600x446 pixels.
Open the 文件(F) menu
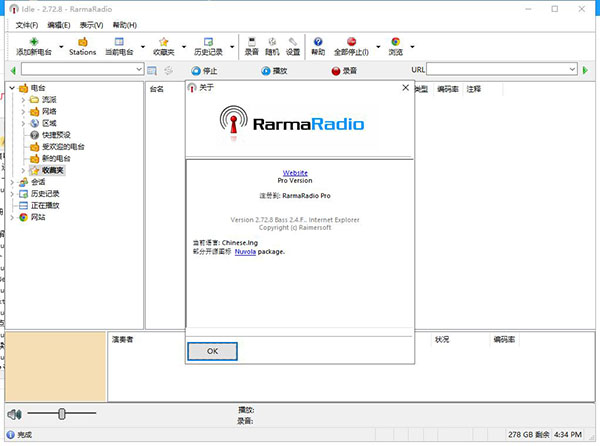[x=27, y=25]
